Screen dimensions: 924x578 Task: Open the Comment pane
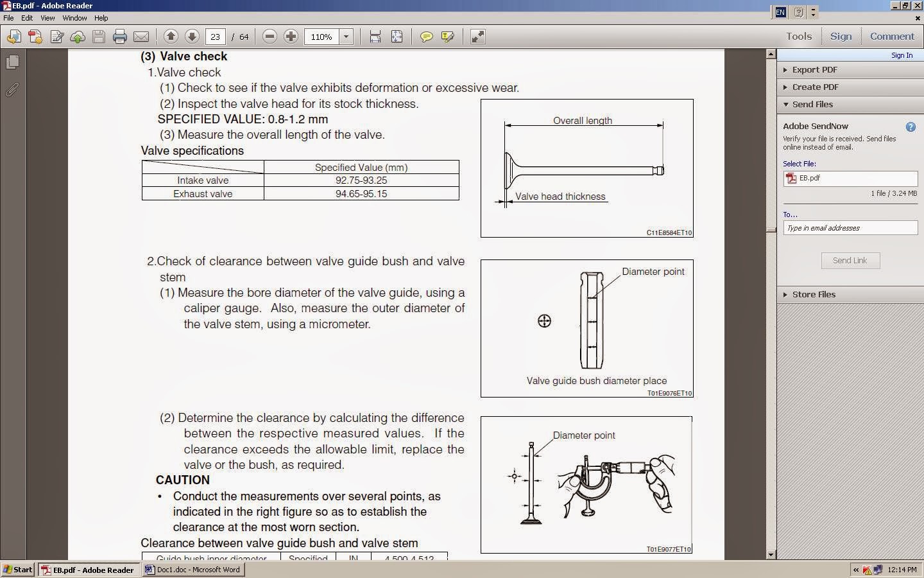(x=892, y=37)
